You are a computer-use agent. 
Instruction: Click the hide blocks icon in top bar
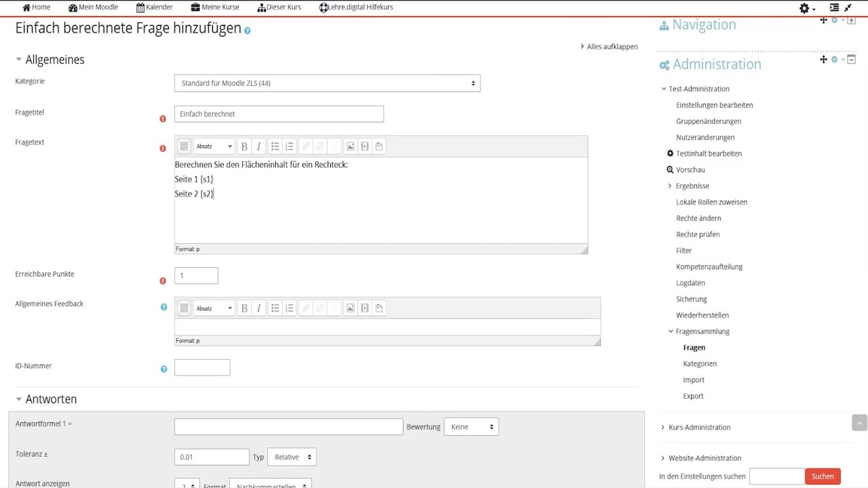click(x=835, y=8)
